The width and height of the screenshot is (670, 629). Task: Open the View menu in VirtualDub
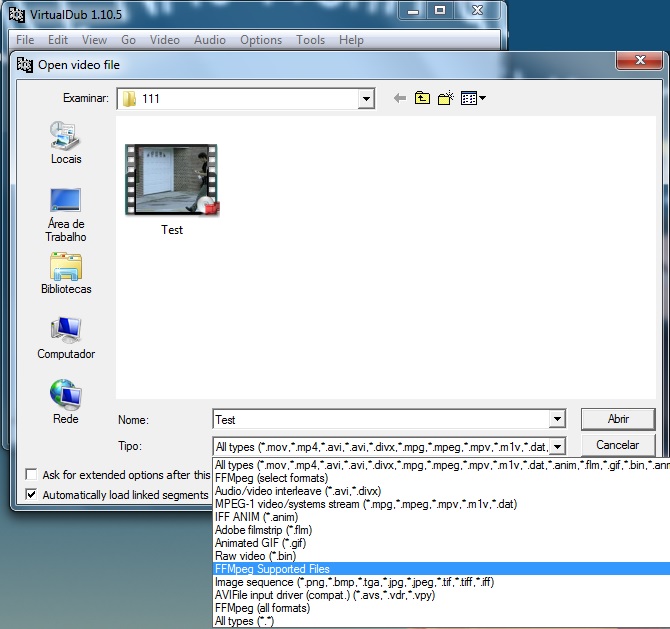coord(94,40)
